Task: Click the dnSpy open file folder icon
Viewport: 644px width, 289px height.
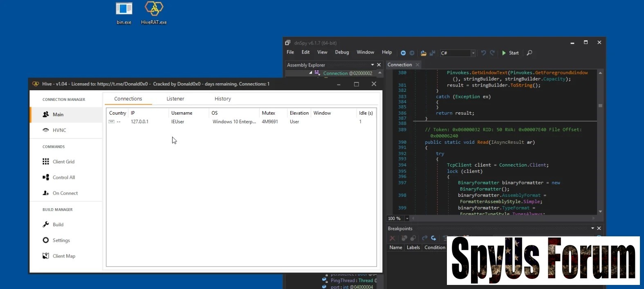Action: (x=423, y=53)
